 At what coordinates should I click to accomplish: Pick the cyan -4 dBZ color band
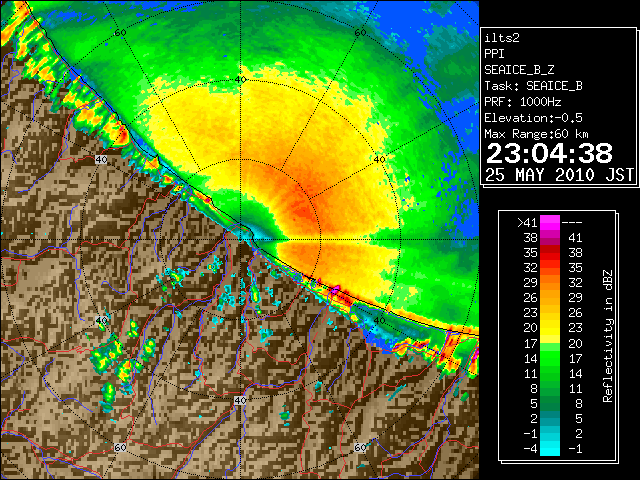(x=550, y=449)
